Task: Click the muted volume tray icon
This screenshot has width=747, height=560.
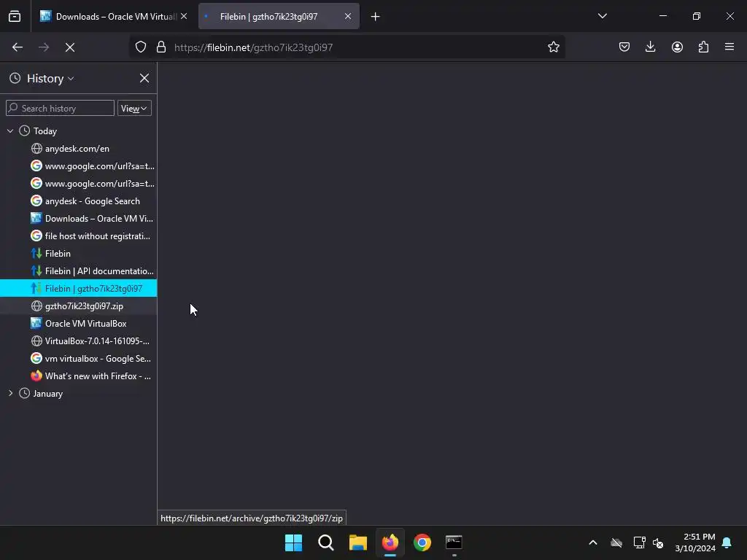Action: 658,542
